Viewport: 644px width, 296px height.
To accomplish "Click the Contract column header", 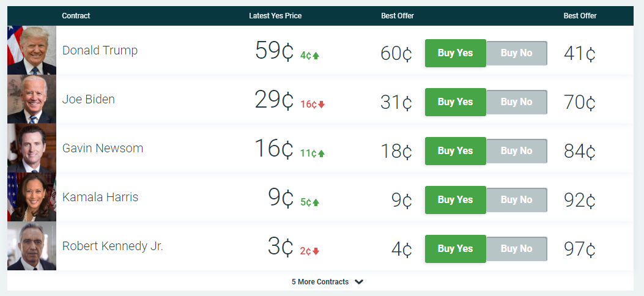I will coord(76,16).
